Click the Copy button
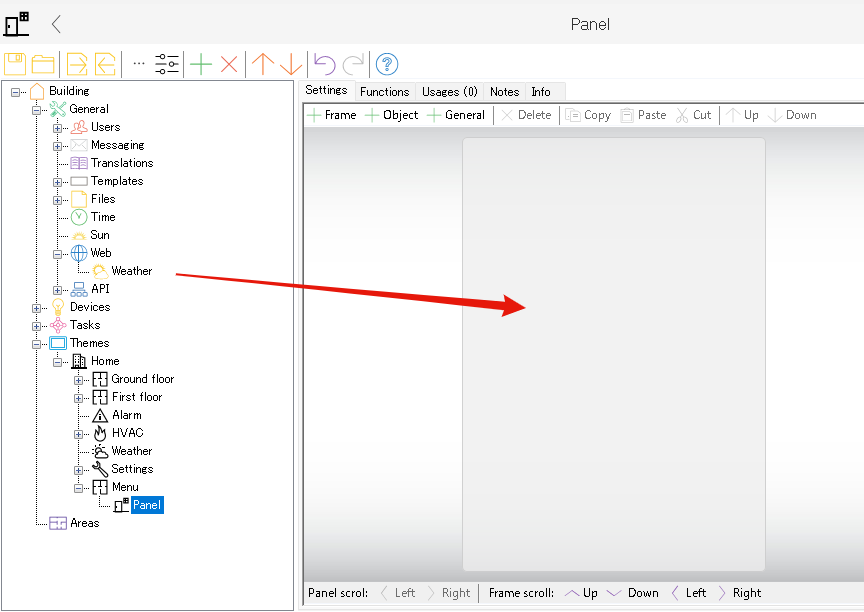Screen dimensions: 864x612 588,115
